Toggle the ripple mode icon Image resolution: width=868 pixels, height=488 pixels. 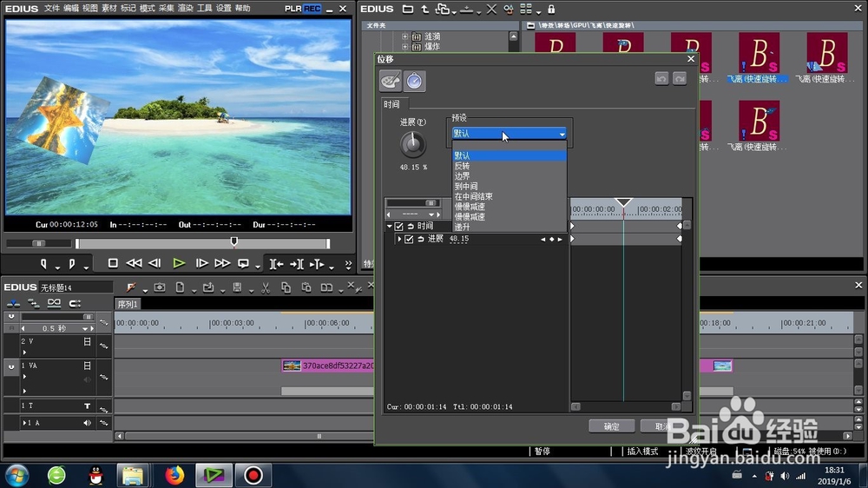click(33, 303)
